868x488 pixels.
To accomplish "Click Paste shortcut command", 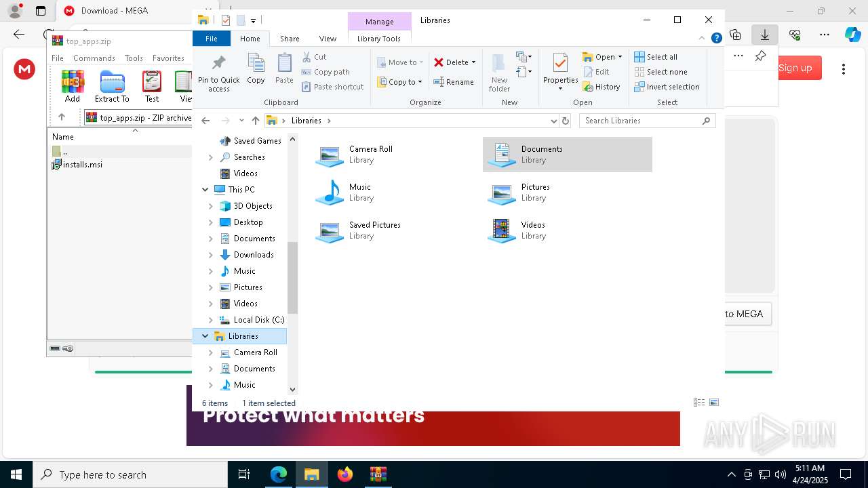I will (332, 87).
